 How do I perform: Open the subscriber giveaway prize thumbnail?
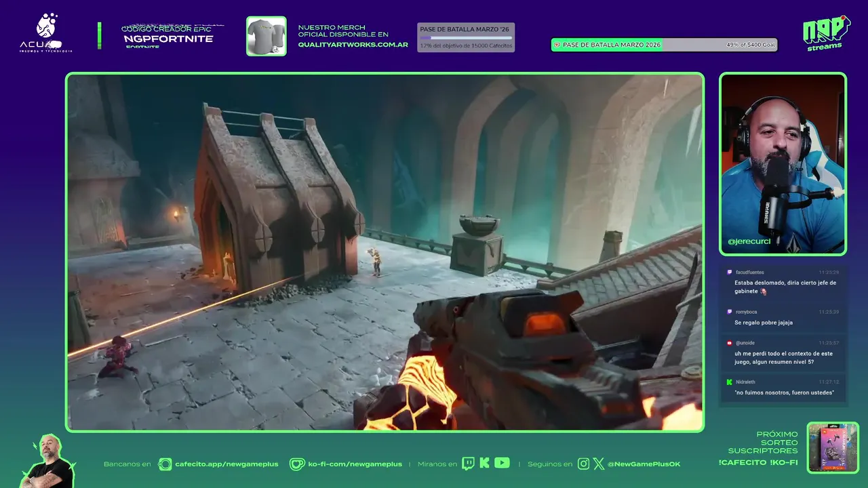point(833,447)
